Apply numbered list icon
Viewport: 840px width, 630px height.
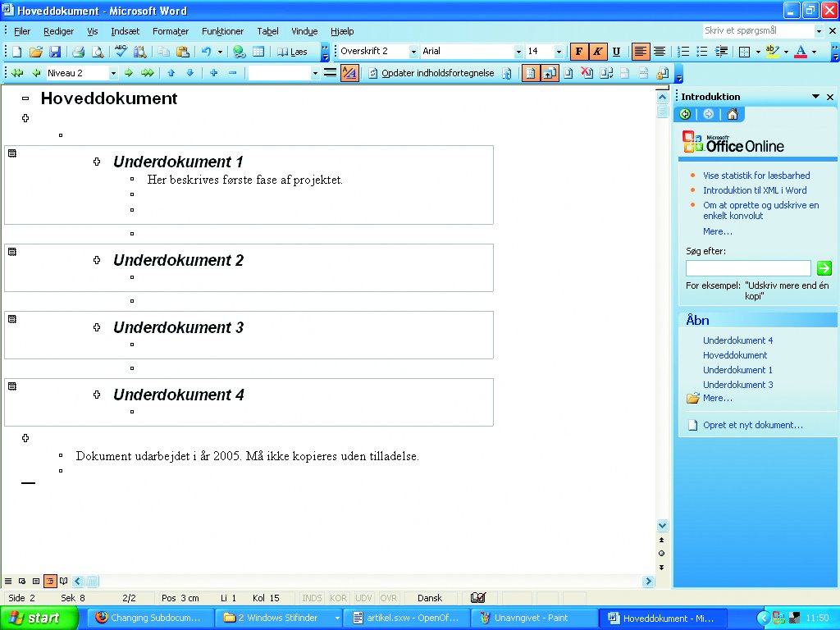coord(683,52)
